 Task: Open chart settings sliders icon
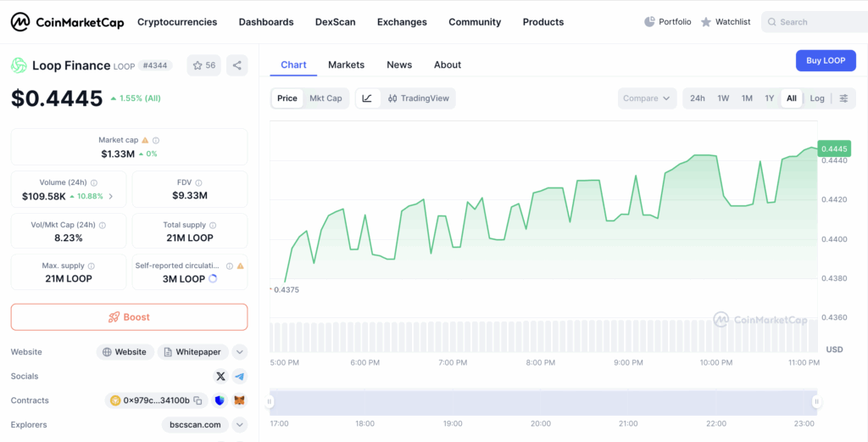[843, 98]
